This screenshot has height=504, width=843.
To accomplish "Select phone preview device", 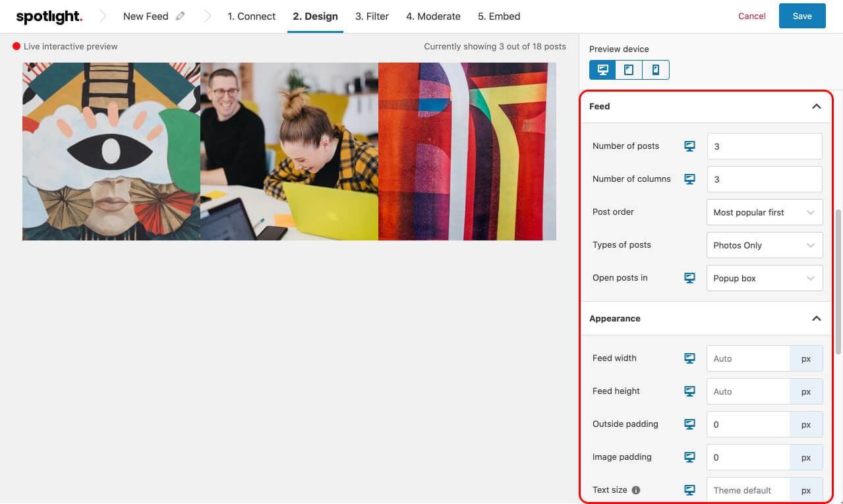I will (x=656, y=70).
